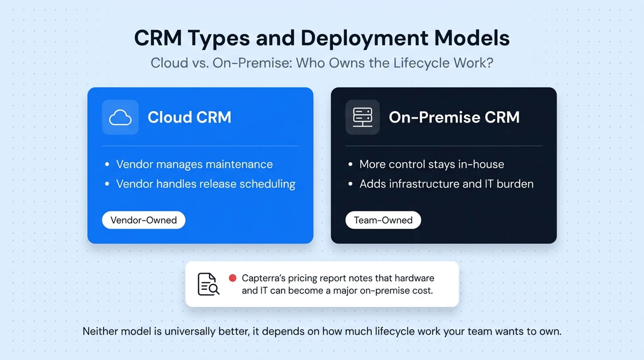Viewport: 644px width, 360px height.
Task: Select the Vendor-Owned pill badge
Action: (x=144, y=220)
